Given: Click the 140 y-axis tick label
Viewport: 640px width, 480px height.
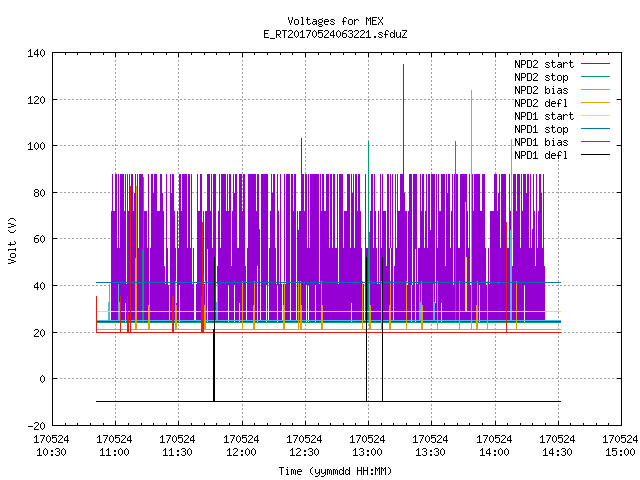Looking at the screenshot, I should coord(36,53).
